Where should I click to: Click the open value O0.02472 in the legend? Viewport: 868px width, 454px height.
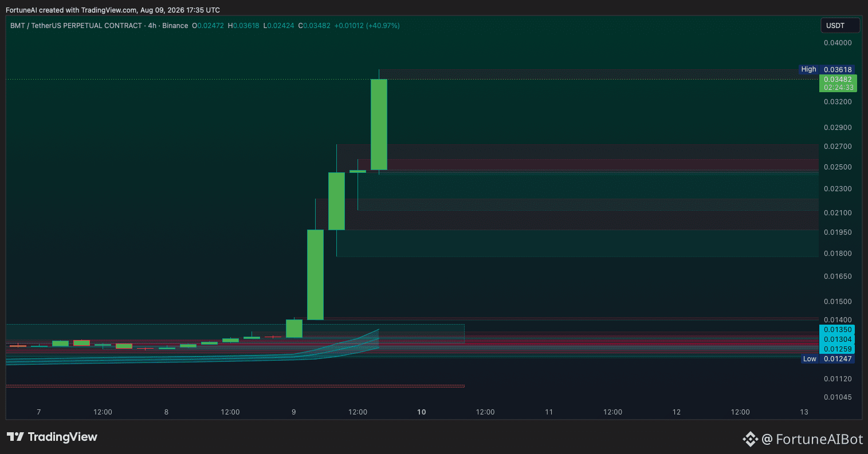click(208, 26)
